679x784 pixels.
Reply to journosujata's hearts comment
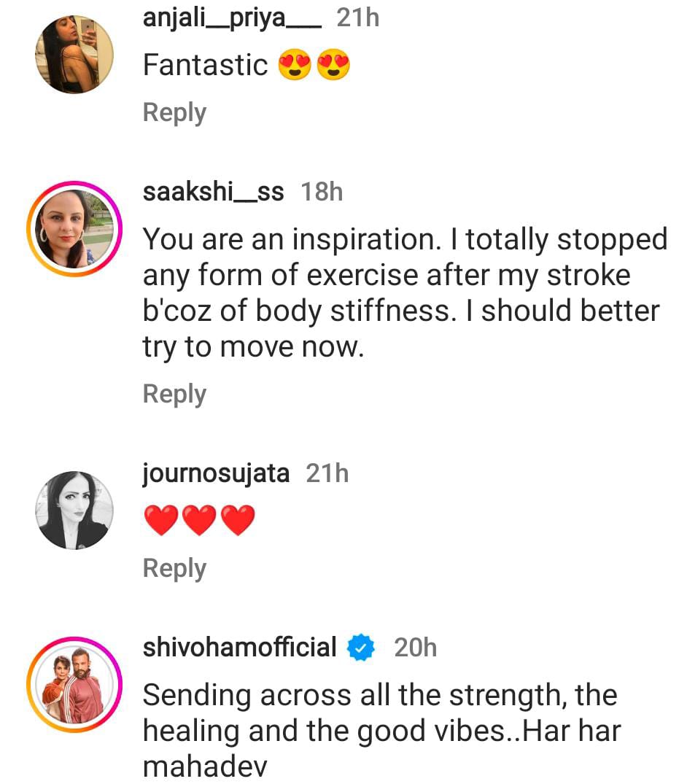pyautogui.click(x=174, y=568)
